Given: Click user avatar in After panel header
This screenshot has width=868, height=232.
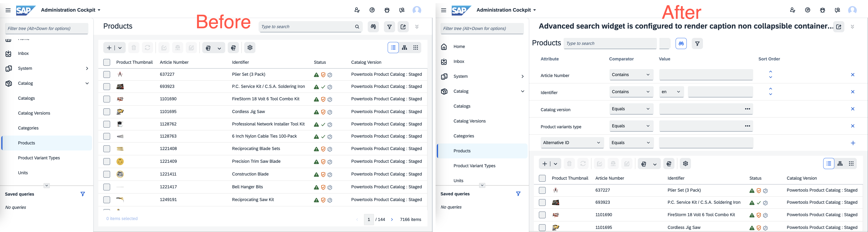Looking at the screenshot, I should [852, 10].
